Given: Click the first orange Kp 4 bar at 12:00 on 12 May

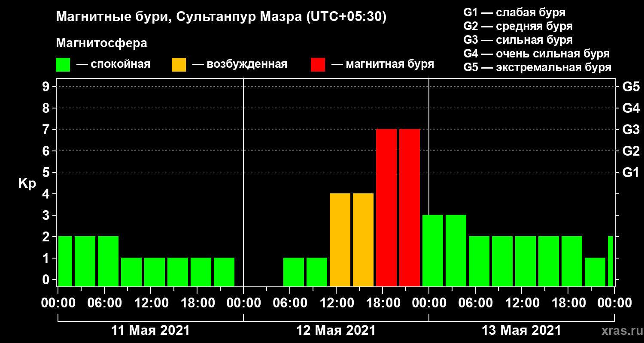Looking at the screenshot, I should click(x=340, y=240).
